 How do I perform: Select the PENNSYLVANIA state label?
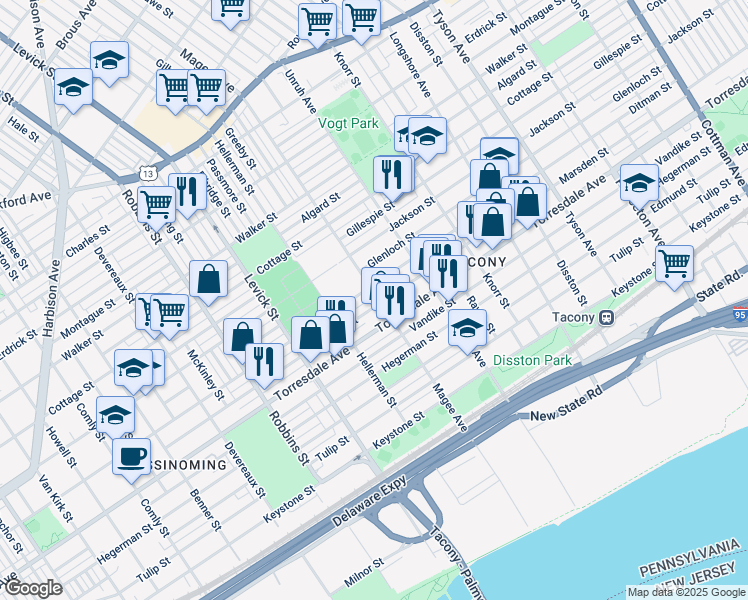[689, 558]
